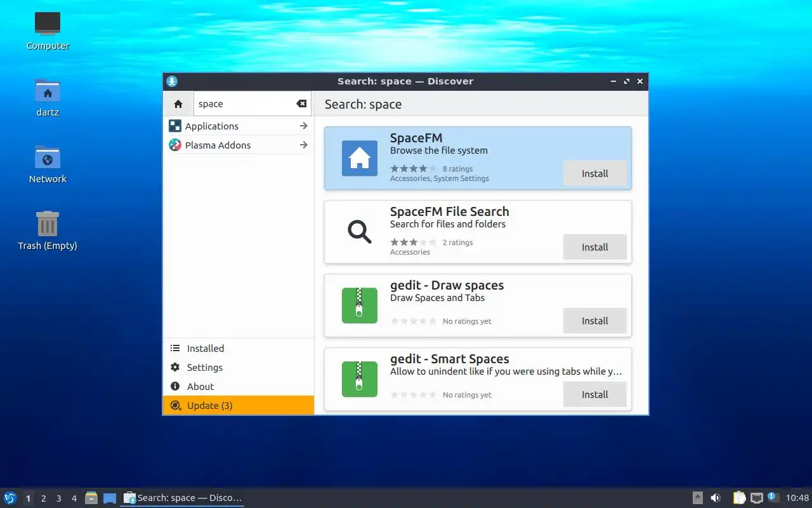Viewport: 812px width, 508px height.
Task: Click the Discover window taskbar button
Action: click(183, 498)
